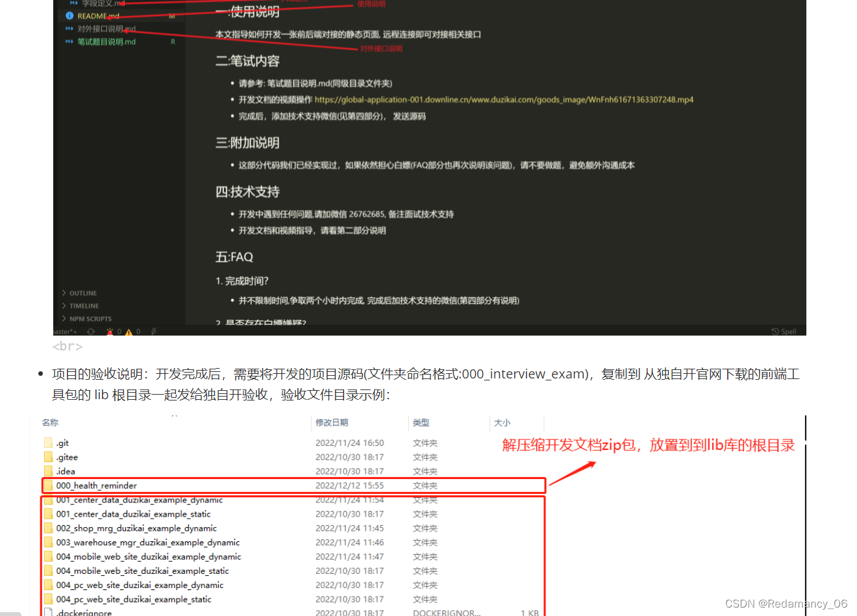The width and height of the screenshot is (857, 616).
Task: Click the 文件夹 type cell of .git row
Action: 425,443
